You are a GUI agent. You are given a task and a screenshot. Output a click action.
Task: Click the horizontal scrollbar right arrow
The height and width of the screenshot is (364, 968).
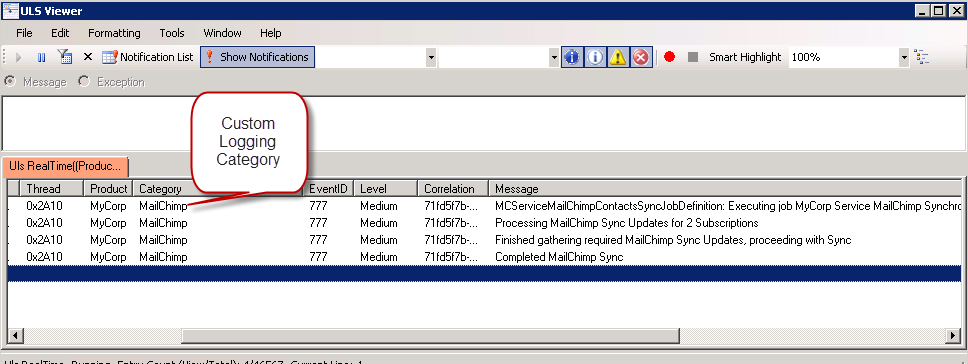pos(954,336)
